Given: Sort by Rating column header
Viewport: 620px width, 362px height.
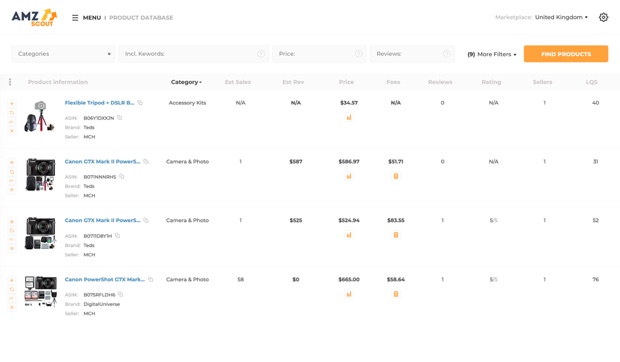Looking at the screenshot, I should pyautogui.click(x=491, y=82).
